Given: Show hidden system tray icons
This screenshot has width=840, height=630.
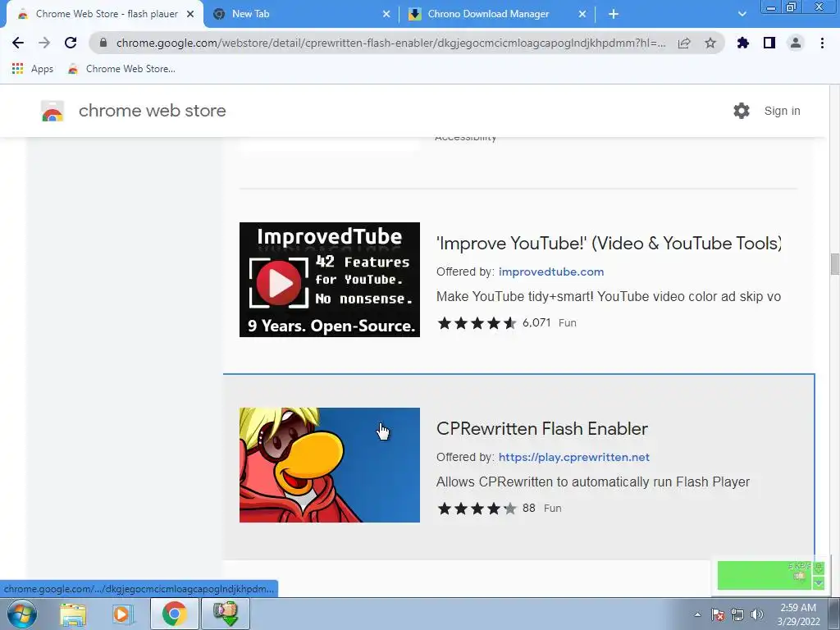Looking at the screenshot, I should [697, 614].
